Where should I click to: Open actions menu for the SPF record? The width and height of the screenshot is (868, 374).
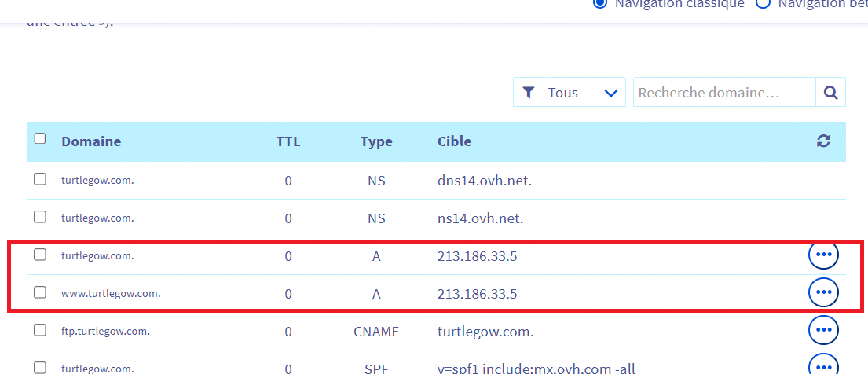pyautogui.click(x=823, y=366)
